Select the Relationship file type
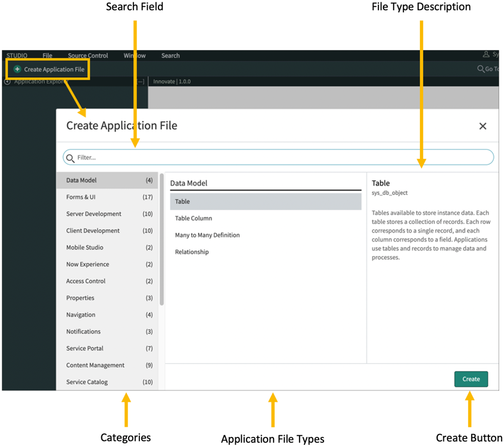The image size is (504, 447). tap(191, 252)
